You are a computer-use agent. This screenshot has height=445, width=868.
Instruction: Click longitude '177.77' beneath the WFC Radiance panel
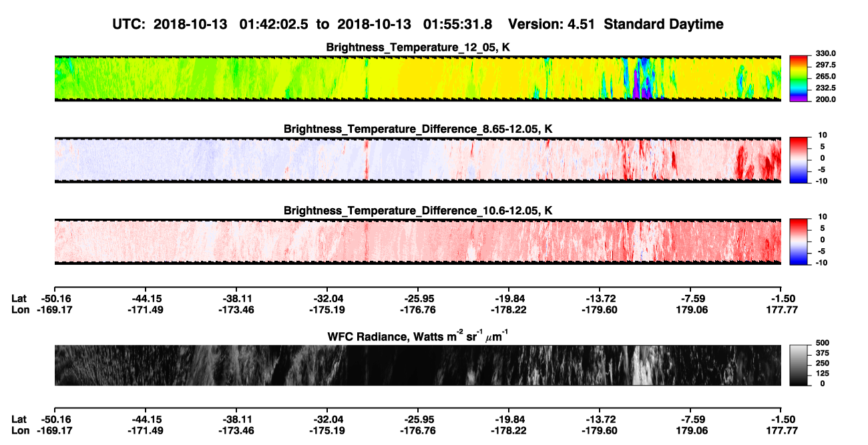782,430
